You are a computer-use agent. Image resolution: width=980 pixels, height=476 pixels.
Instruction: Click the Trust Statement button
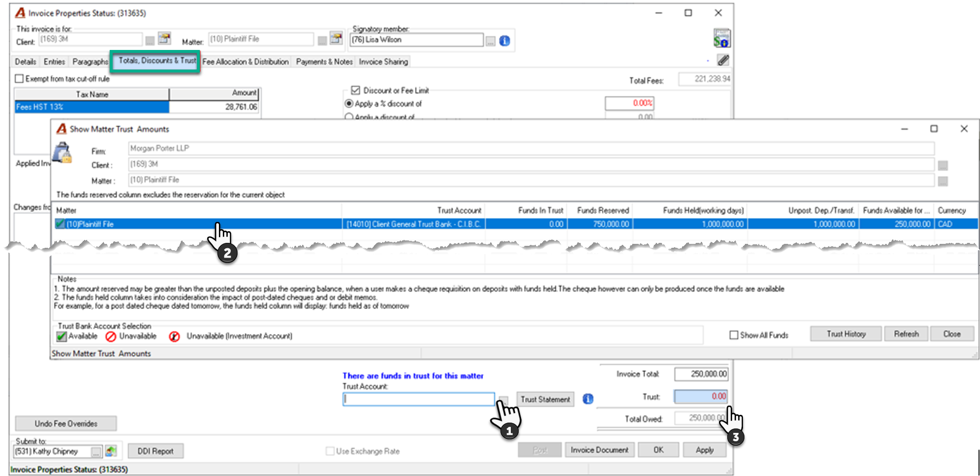545,399
